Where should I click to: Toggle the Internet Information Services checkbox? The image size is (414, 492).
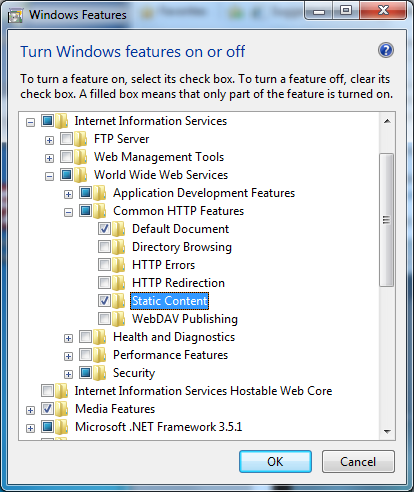pyautogui.click(x=47, y=120)
